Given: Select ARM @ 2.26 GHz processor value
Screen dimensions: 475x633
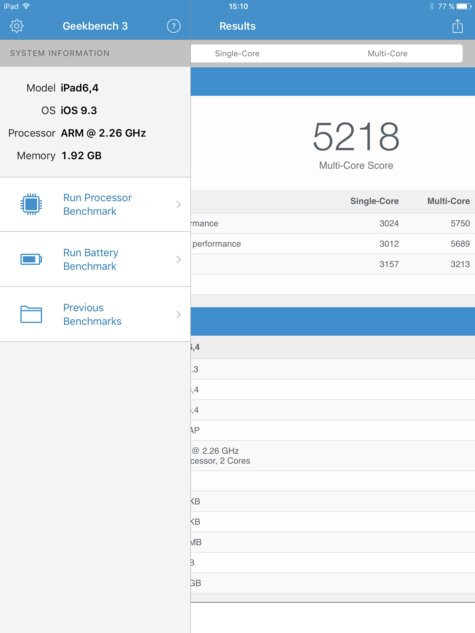Looking at the screenshot, I should tap(103, 133).
